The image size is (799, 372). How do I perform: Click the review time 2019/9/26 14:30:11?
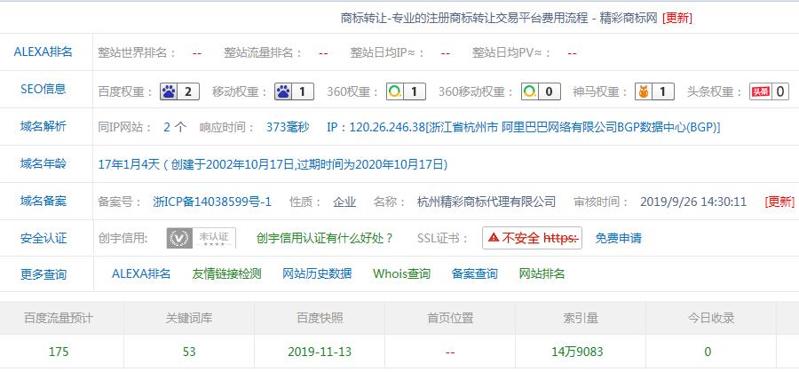693,202
